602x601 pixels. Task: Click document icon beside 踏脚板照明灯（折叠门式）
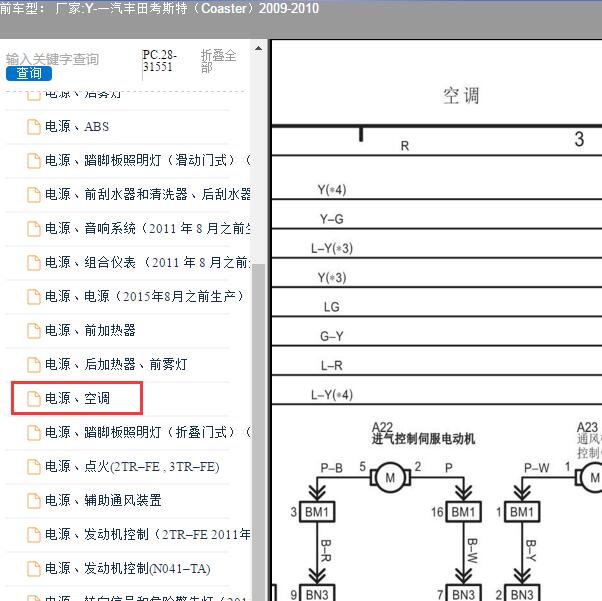click(34, 433)
